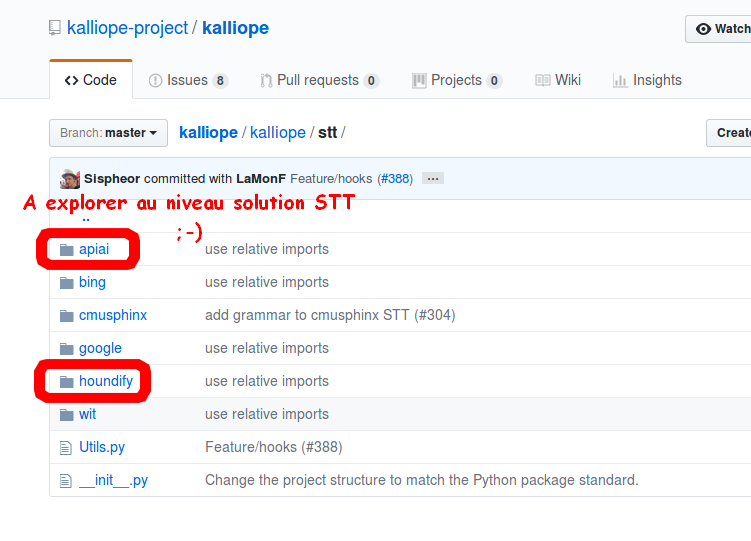
Task: Open the kalliope-project owner link
Action: pyautogui.click(x=127, y=28)
